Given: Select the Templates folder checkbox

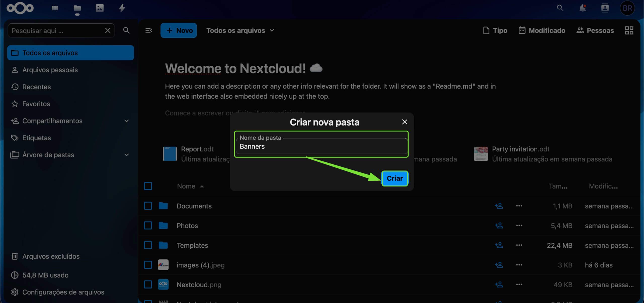Looking at the screenshot, I should click(148, 245).
